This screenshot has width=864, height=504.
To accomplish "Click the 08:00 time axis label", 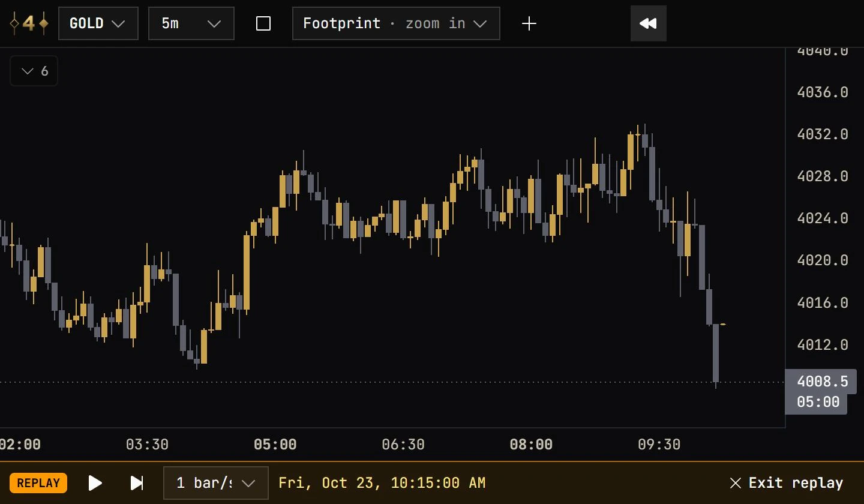I will coord(531,445).
